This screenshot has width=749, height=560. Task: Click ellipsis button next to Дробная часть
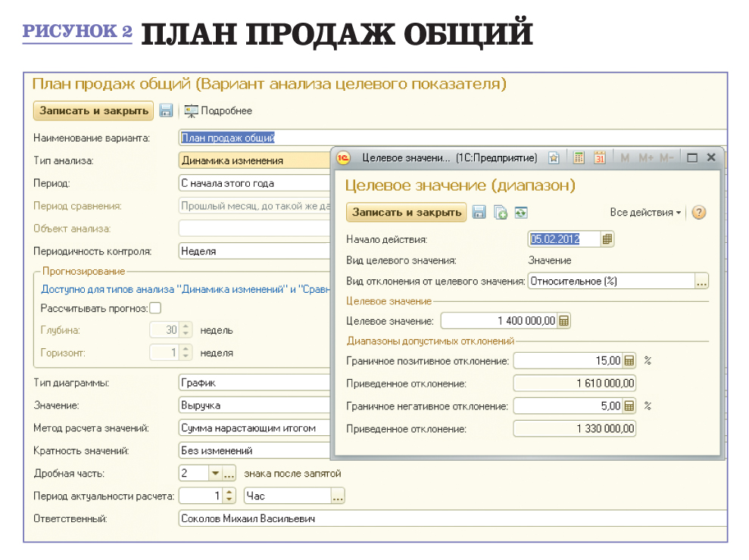click(229, 473)
